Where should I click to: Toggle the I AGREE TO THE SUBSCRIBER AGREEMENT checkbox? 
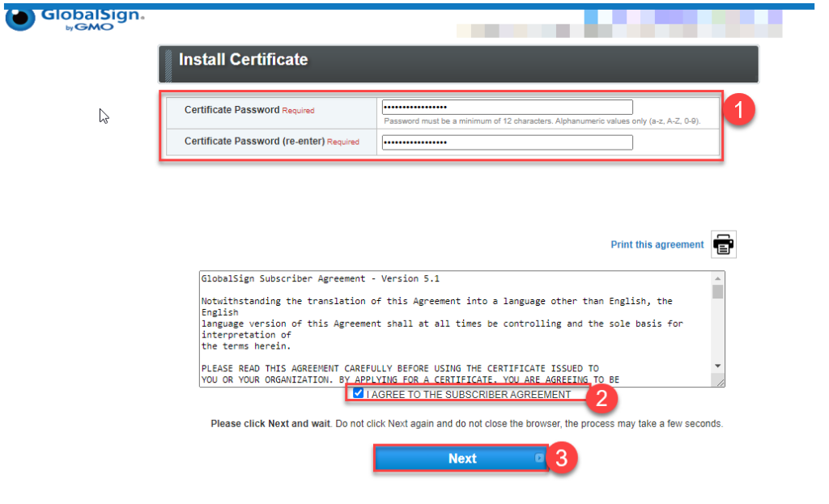pos(357,393)
